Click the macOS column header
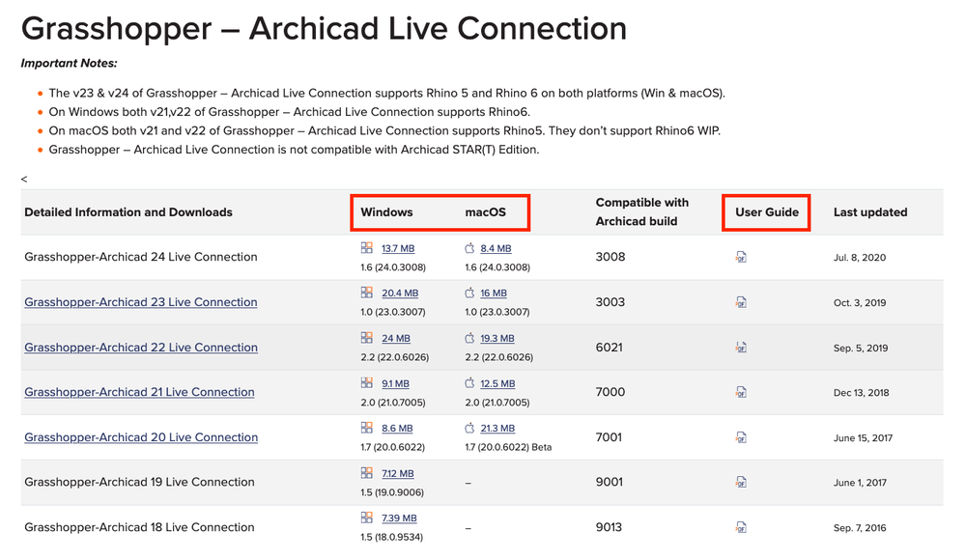Viewport: 965px width, 560px height. (486, 212)
